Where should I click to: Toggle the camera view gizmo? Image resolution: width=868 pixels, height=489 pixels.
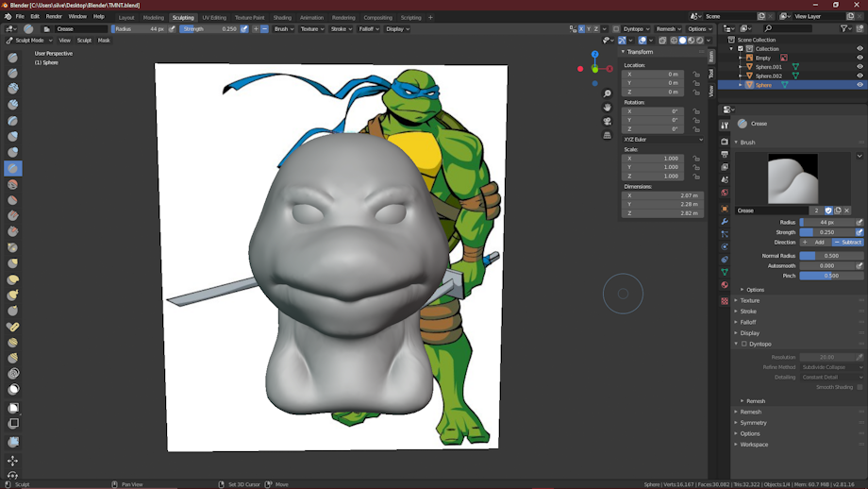click(x=608, y=121)
